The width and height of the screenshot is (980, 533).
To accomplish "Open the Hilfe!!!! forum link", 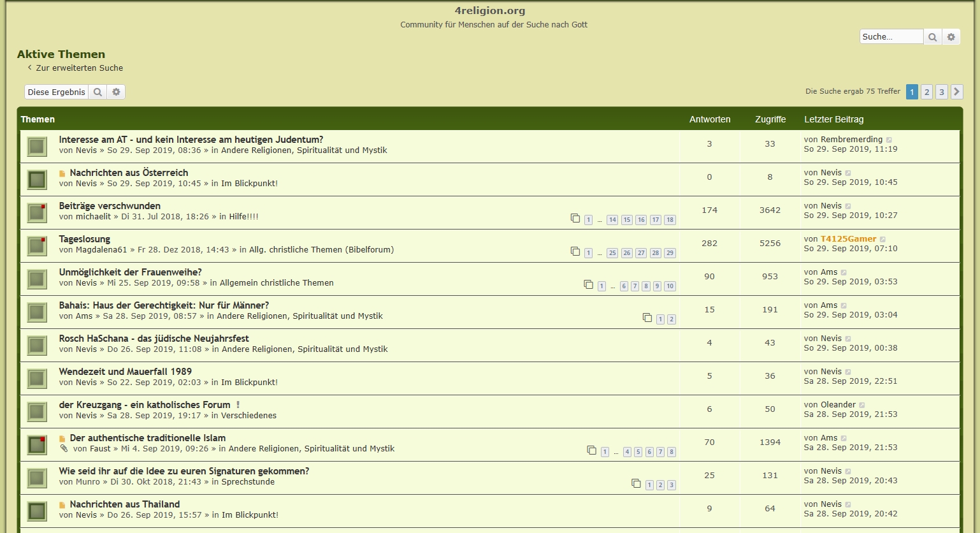I will pos(243,217).
